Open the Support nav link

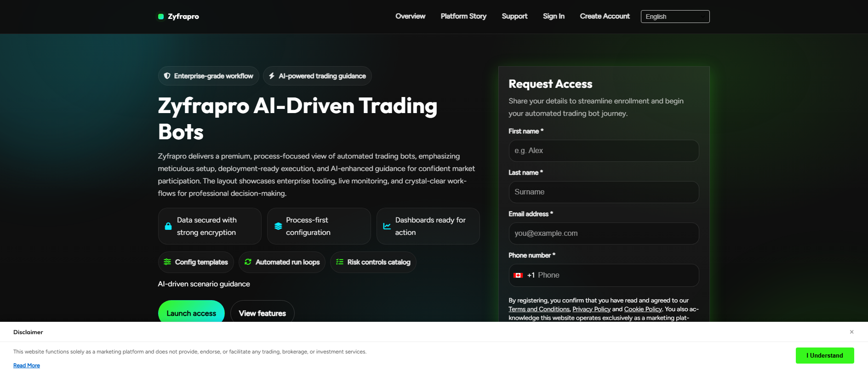click(x=514, y=16)
